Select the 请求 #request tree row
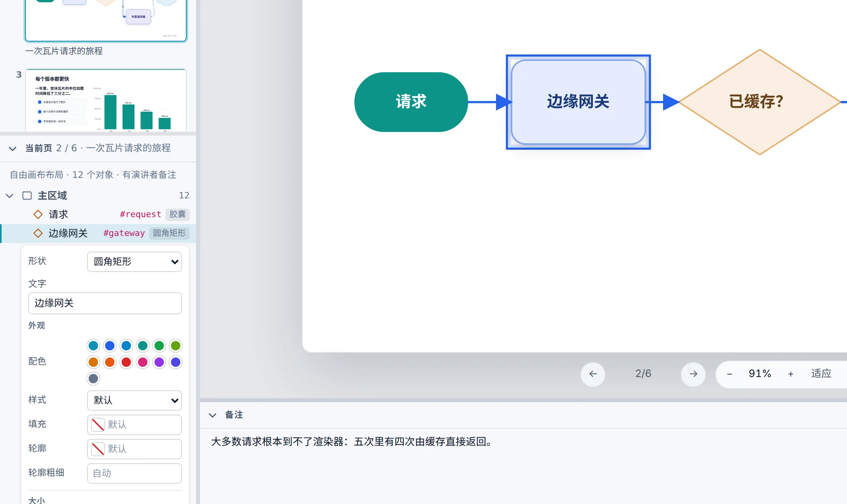This screenshot has width=847, height=504. click(x=98, y=214)
